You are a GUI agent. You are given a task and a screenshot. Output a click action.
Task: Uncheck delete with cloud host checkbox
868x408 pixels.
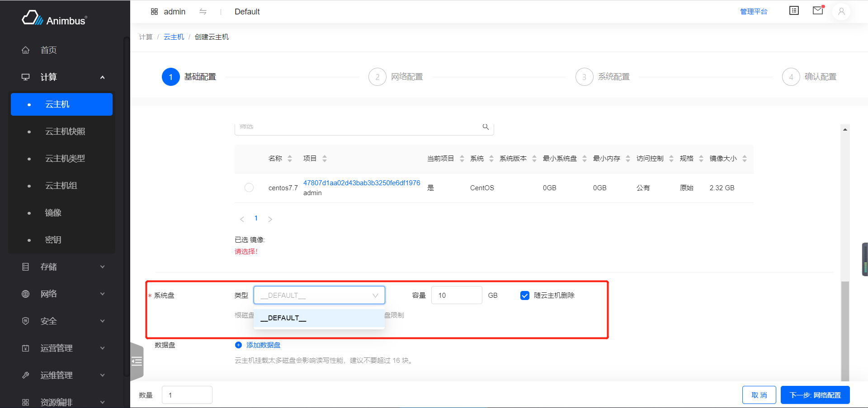tap(524, 295)
